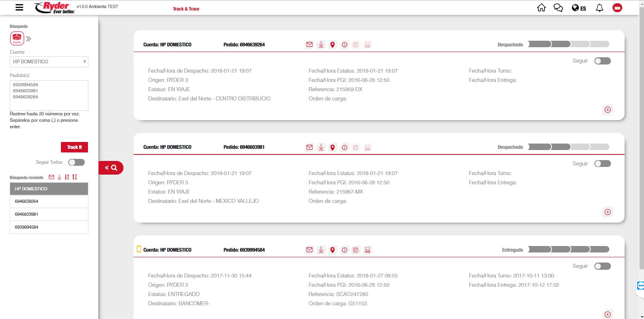Screen dimensions: 644x319
Task: Open the Cuenta dropdown HP DOMESTICO
Action: point(49,62)
